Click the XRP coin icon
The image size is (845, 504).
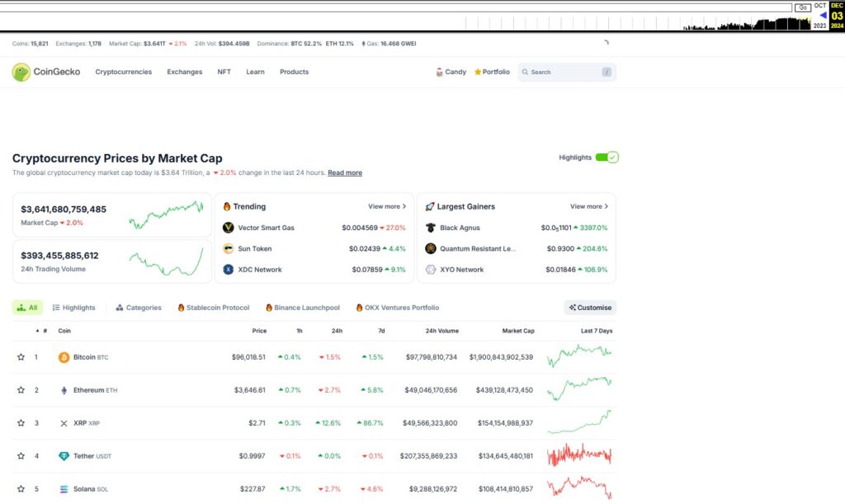(x=64, y=423)
